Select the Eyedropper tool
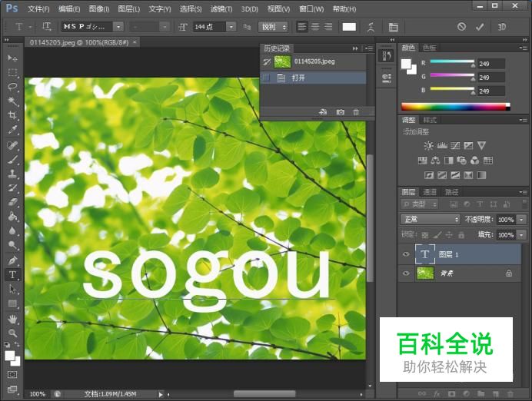Viewport: 532px width, 401px height. pyautogui.click(x=12, y=130)
